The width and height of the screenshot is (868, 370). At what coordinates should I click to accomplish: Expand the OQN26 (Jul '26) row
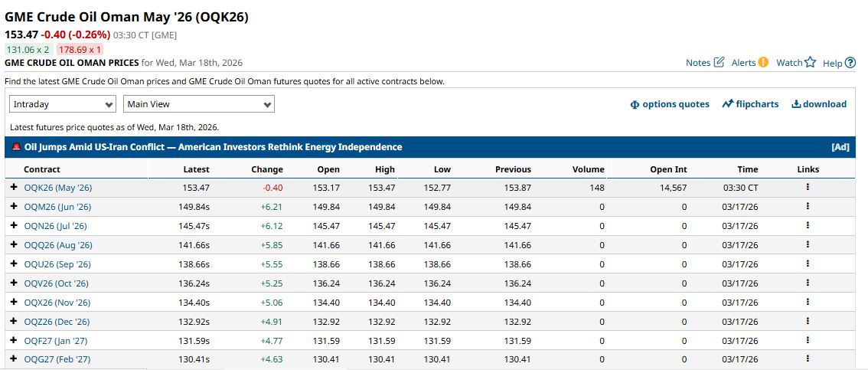(14, 225)
